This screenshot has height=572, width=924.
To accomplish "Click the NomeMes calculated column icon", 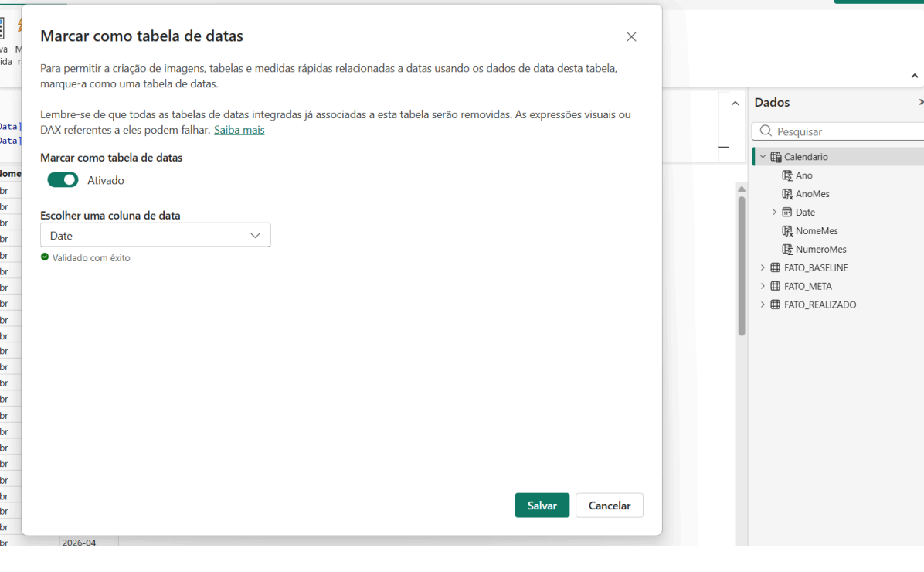I will 787,231.
